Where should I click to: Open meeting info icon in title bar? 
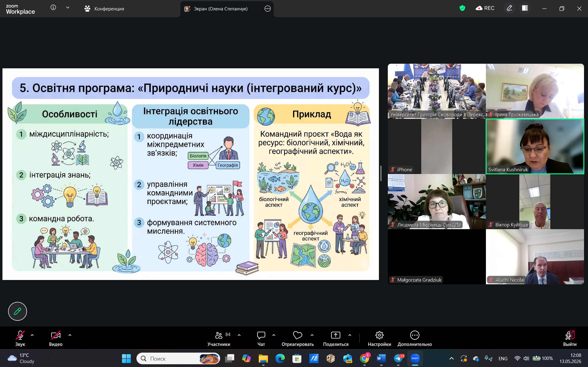(x=53, y=7)
